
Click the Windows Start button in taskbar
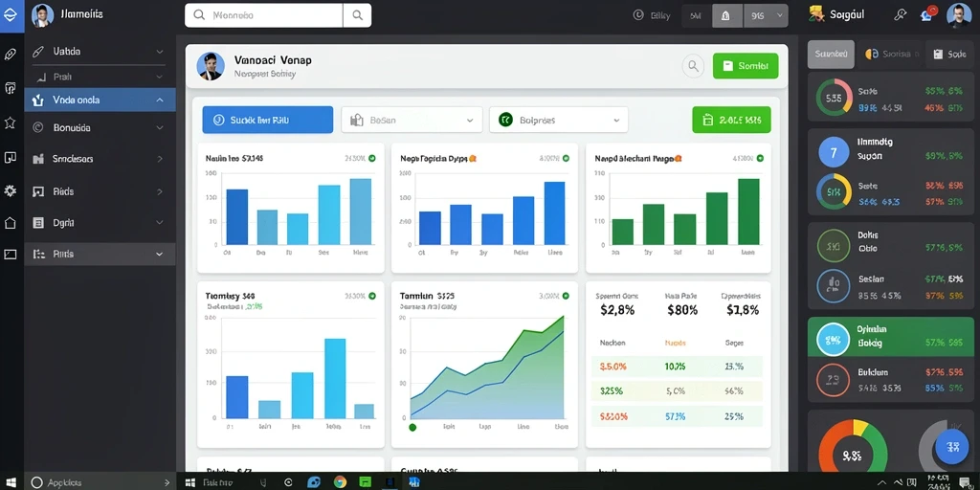[x=190, y=482]
